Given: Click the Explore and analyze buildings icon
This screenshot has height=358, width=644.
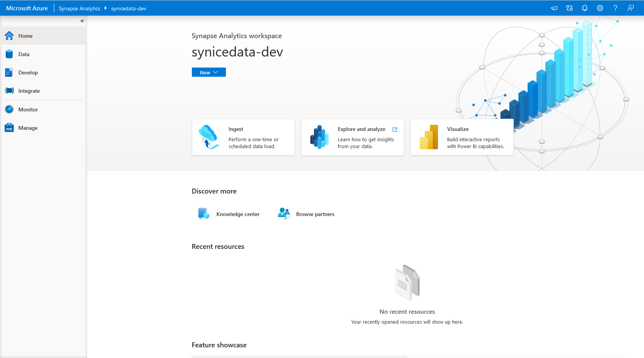Looking at the screenshot, I should [x=319, y=137].
